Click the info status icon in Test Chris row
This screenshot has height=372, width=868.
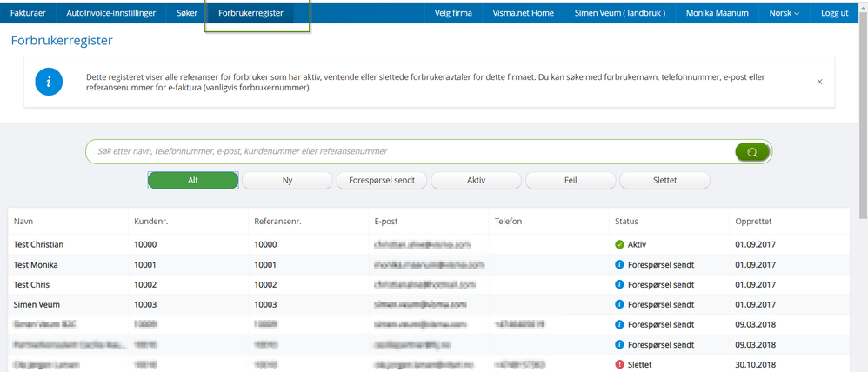click(x=619, y=284)
